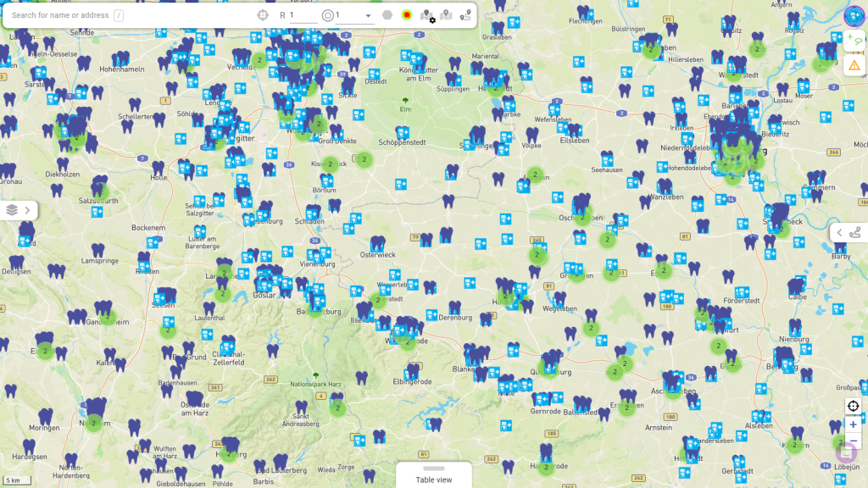Open the orange warning alerts icon

[x=854, y=64]
